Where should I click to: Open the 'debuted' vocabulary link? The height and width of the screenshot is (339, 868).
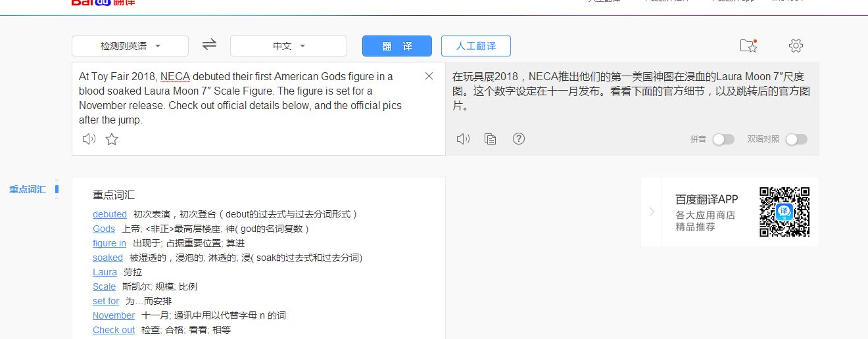point(110,214)
